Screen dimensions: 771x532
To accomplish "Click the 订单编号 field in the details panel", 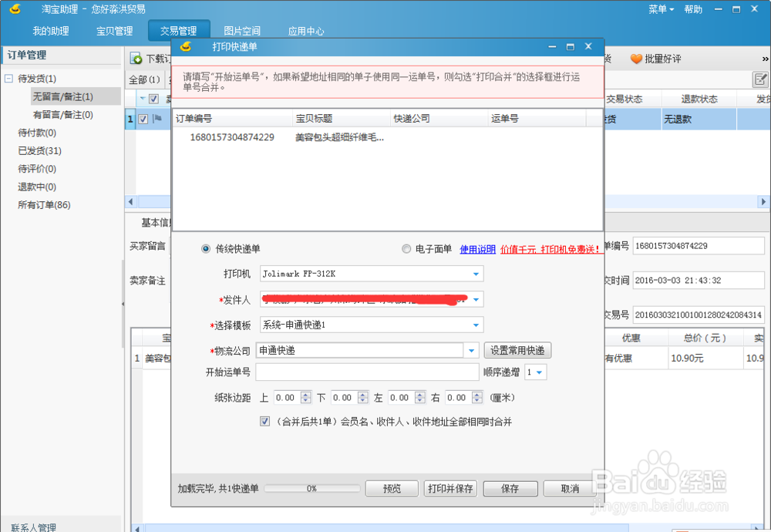I will 699,246.
